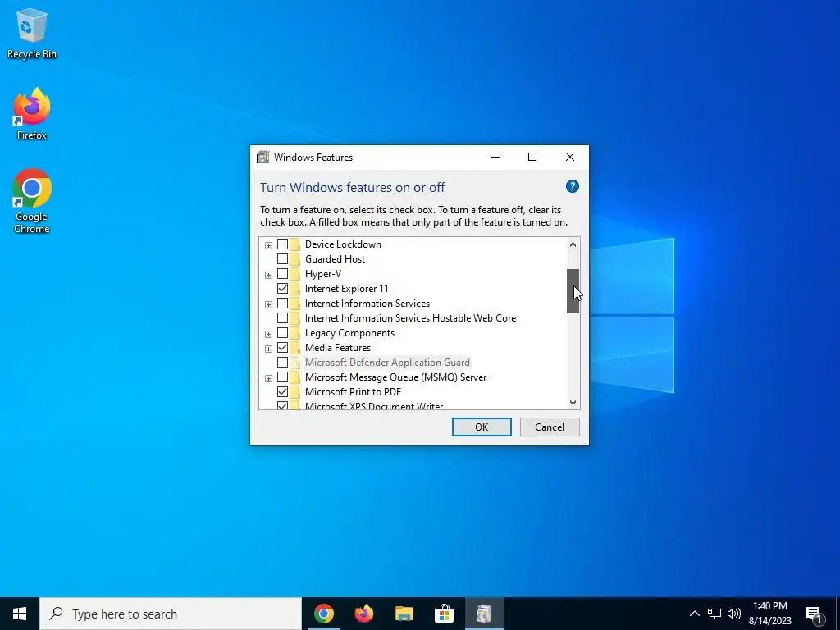This screenshot has height=630, width=840.
Task: Select the Microsoft Print to PDF label
Action: pyautogui.click(x=353, y=391)
